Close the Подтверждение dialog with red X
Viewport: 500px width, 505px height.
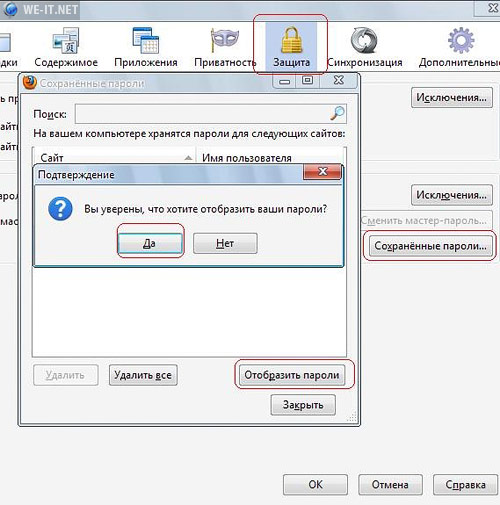[x=322, y=171]
